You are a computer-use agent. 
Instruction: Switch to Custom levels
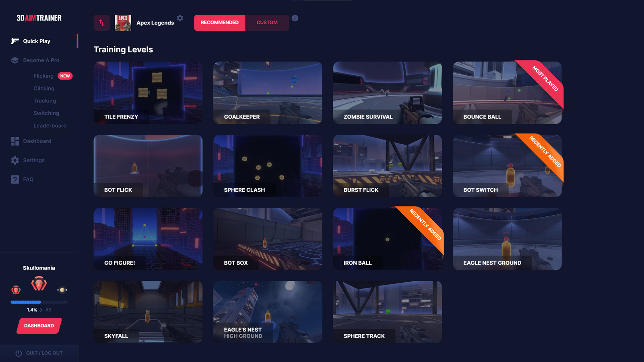pyautogui.click(x=267, y=23)
